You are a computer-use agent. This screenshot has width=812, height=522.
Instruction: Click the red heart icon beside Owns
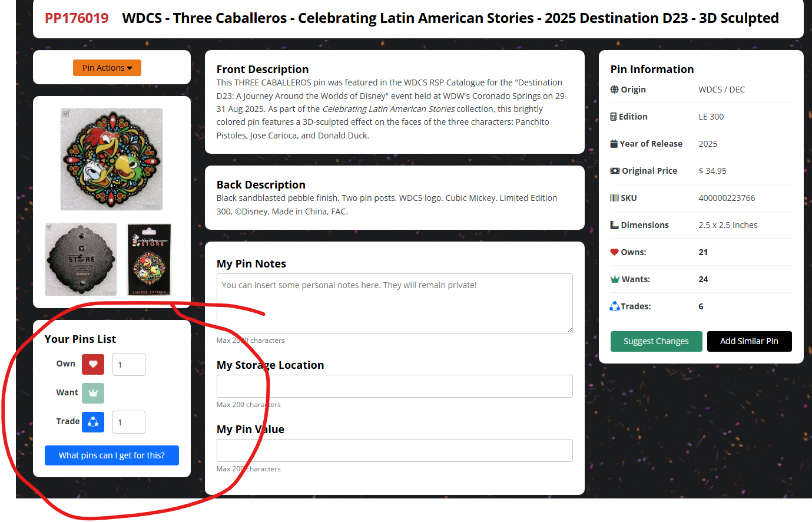coord(615,252)
